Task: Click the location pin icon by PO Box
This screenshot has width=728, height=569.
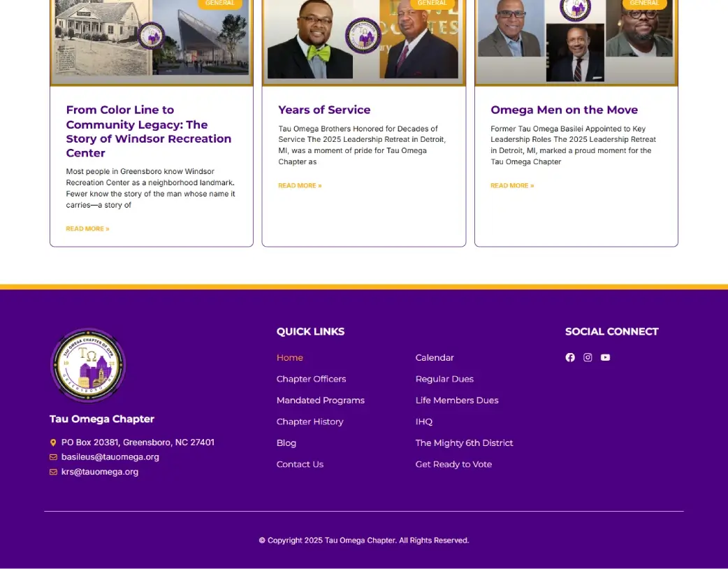Action: point(53,442)
